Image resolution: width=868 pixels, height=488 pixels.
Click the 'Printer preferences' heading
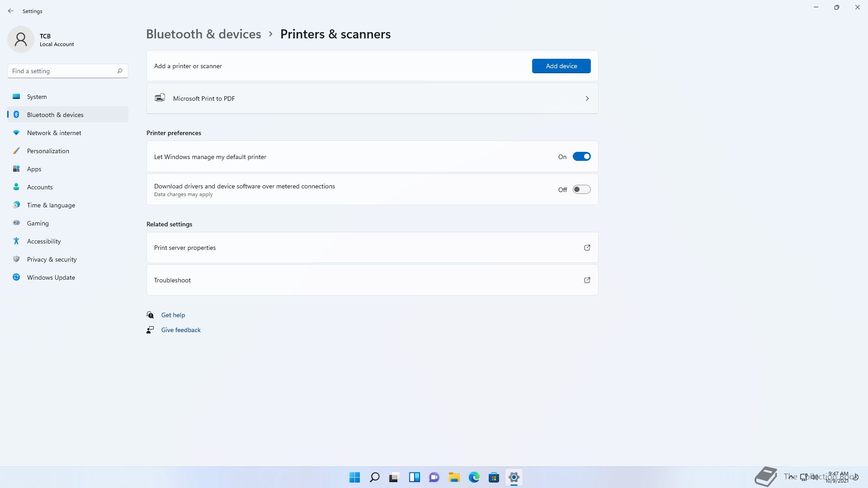coord(174,133)
